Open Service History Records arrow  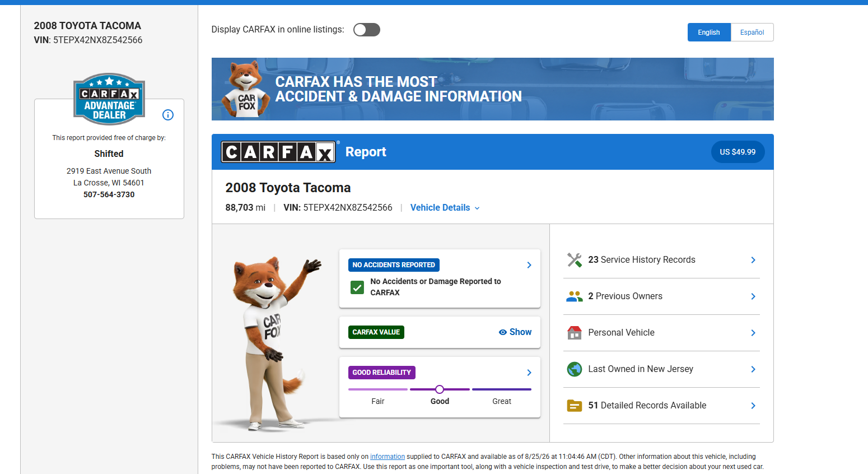753,260
